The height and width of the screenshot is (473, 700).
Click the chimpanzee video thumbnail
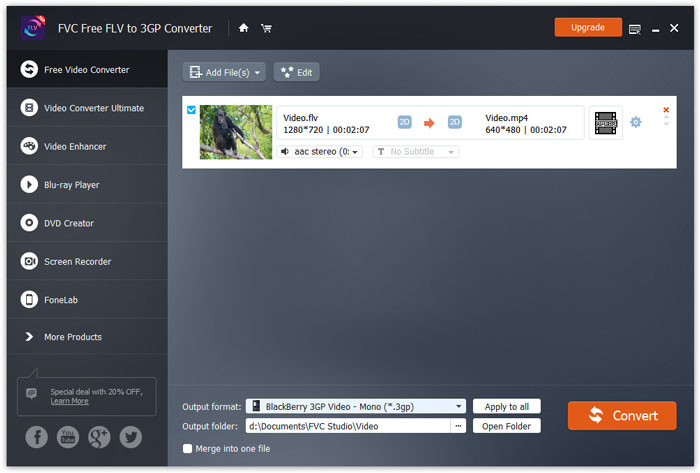(236, 132)
